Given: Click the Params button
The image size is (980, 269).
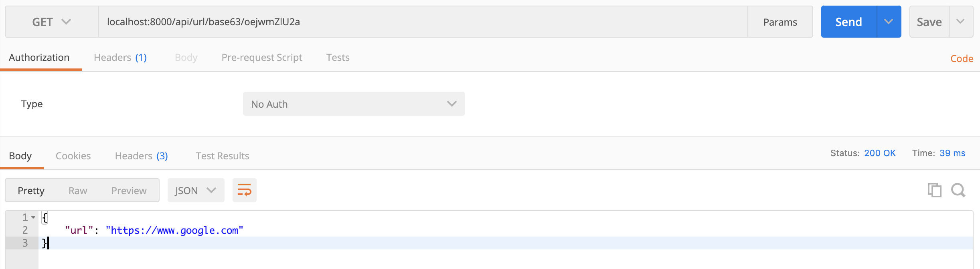Looking at the screenshot, I should click(x=780, y=22).
